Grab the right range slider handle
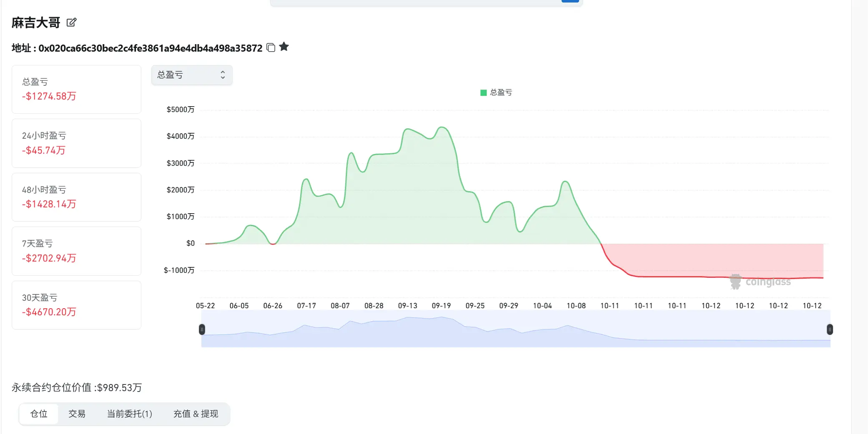 [x=830, y=329]
